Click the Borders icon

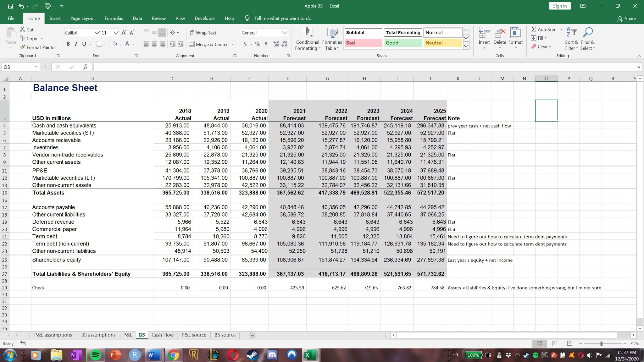pos(99,44)
